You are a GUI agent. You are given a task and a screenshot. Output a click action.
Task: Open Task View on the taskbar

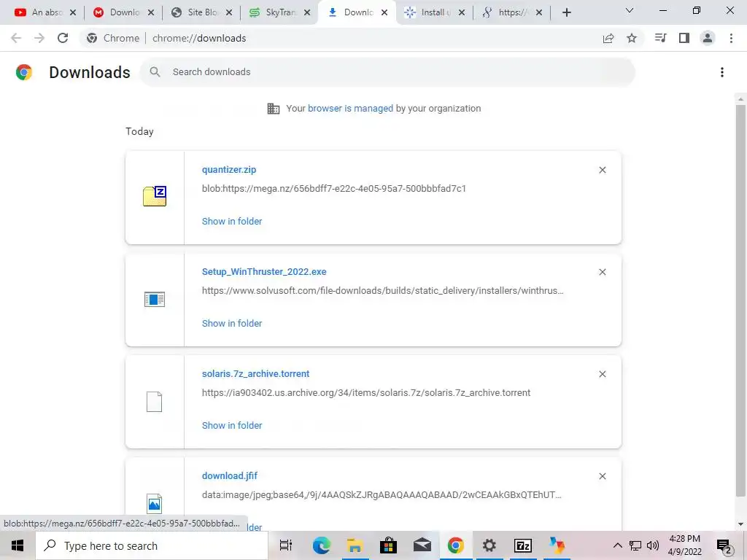(x=286, y=545)
